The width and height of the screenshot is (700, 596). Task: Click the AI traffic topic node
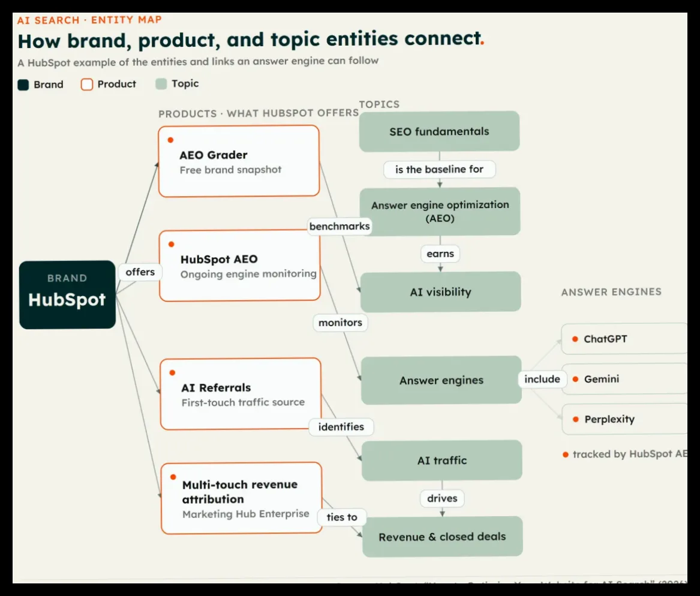pyautogui.click(x=442, y=460)
